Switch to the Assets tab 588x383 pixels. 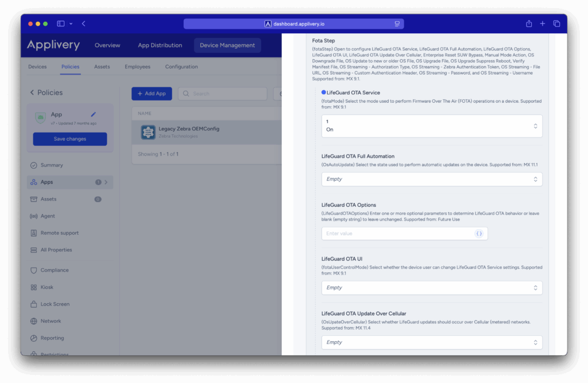pos(102,67)
